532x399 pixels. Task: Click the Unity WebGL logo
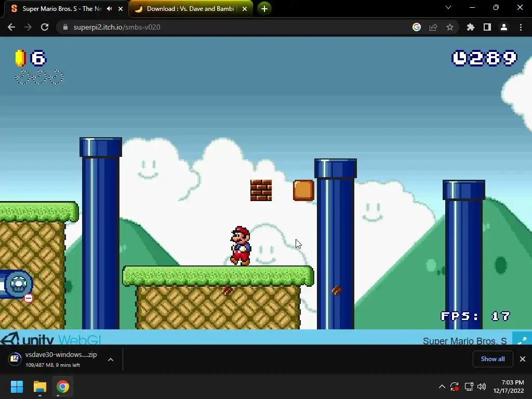click(51, 339)
